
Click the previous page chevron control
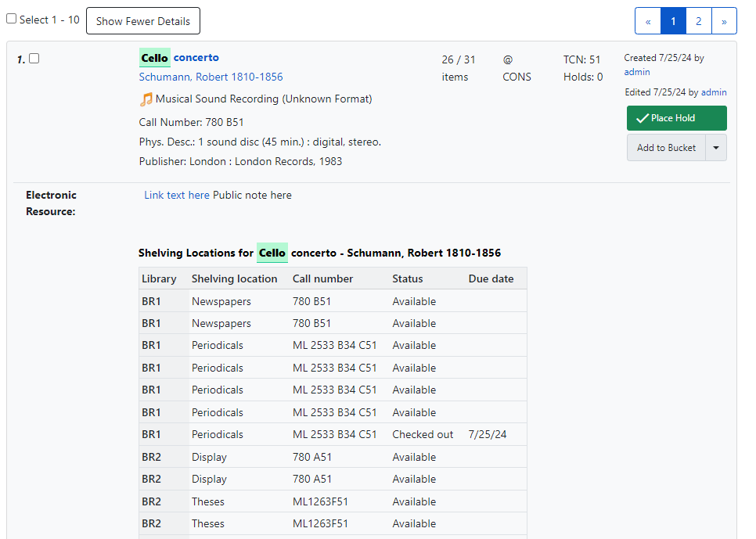point(647,20)
